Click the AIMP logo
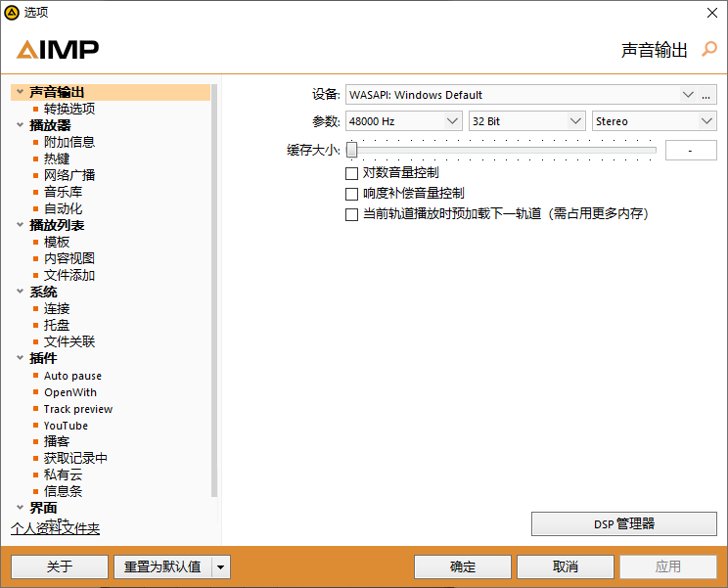 (58, 49)
